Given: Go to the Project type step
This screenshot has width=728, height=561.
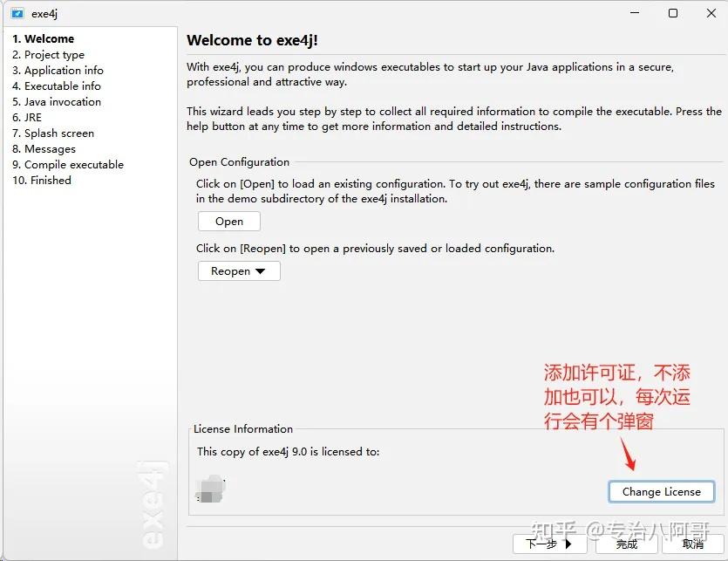Looking at the screenshot, I should [49, 54].
